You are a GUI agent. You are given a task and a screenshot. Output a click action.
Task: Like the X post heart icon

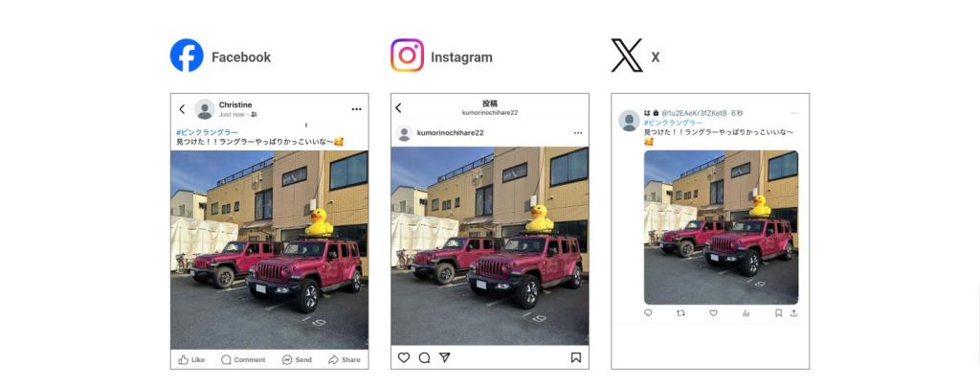[x=713, y=313]
